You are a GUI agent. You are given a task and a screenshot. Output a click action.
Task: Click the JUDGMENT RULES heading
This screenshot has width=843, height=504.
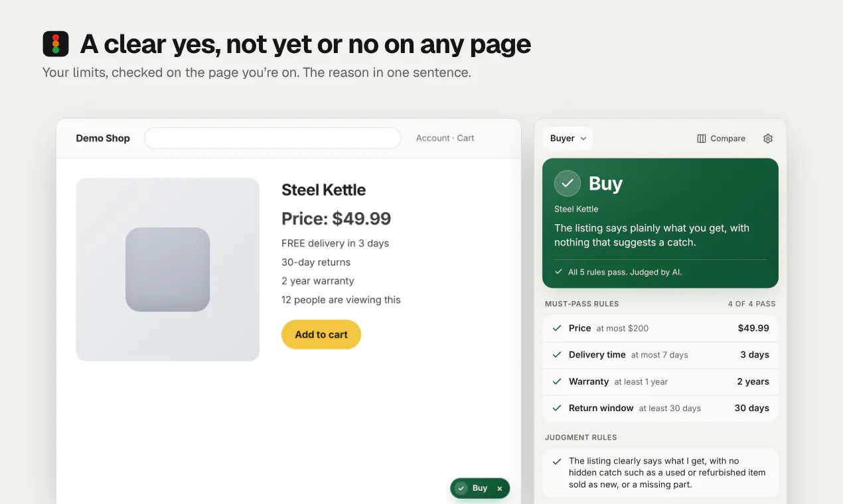coord(581,438)
